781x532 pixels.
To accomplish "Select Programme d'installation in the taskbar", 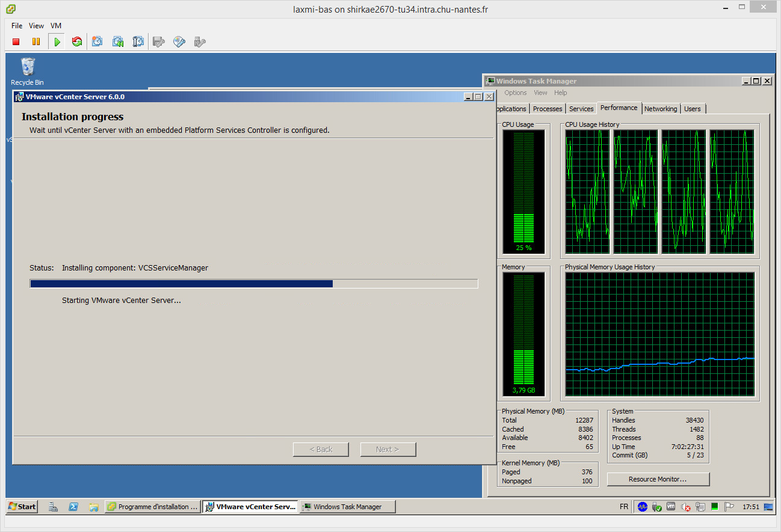I will click(153, 507).
